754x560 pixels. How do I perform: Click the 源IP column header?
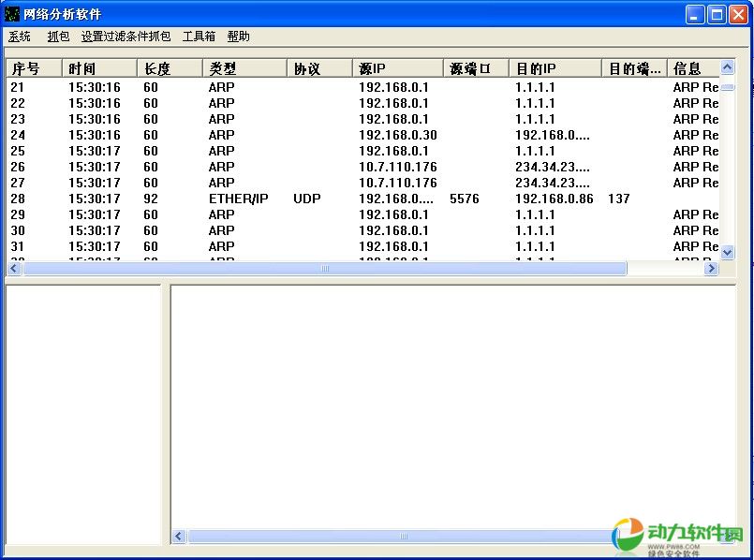(397, 68)
